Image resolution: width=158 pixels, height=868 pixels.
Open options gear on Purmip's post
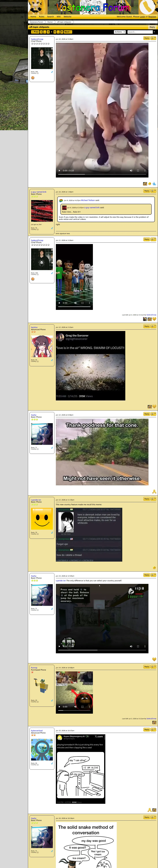[x=153, y=666]
